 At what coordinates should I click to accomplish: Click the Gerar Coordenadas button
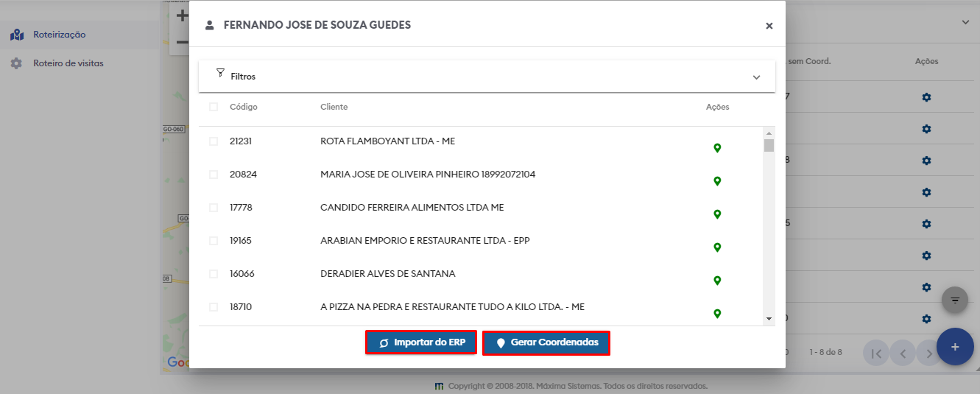546,343
